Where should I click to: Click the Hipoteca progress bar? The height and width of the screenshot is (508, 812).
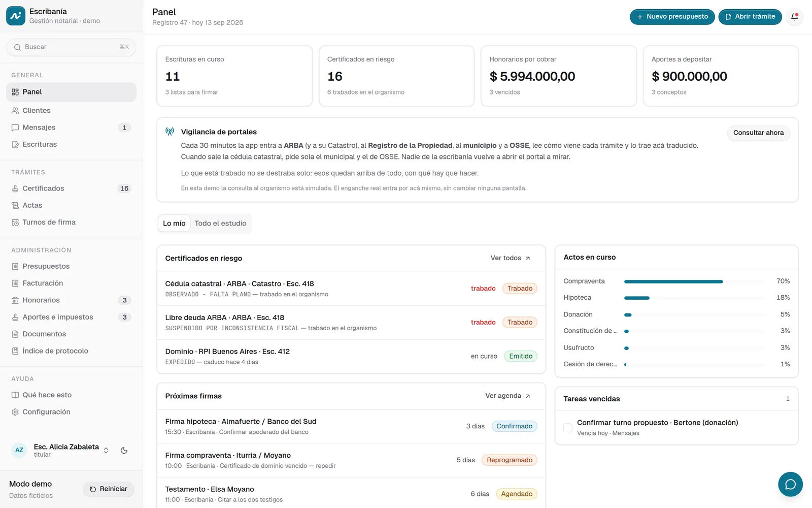[694, 298]
